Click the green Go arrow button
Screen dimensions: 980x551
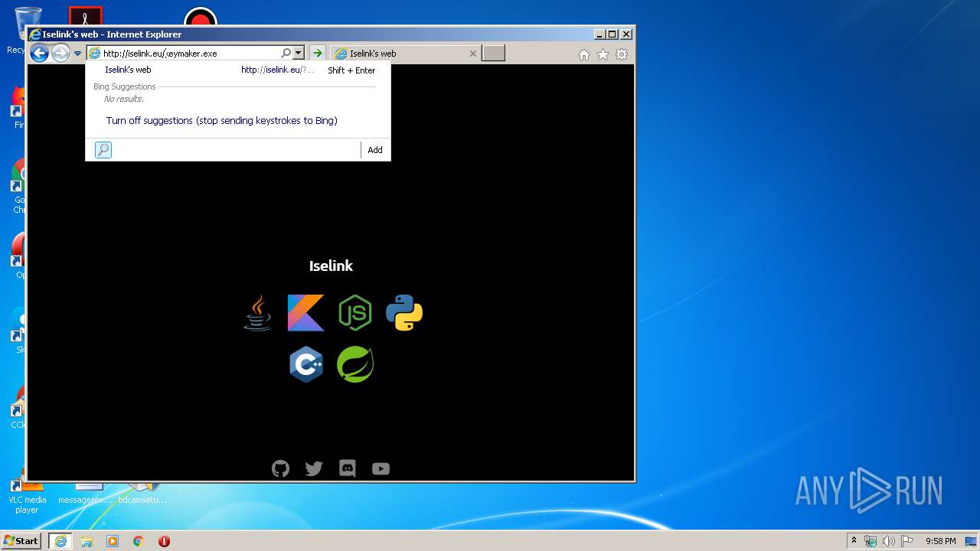click(317, 54)
